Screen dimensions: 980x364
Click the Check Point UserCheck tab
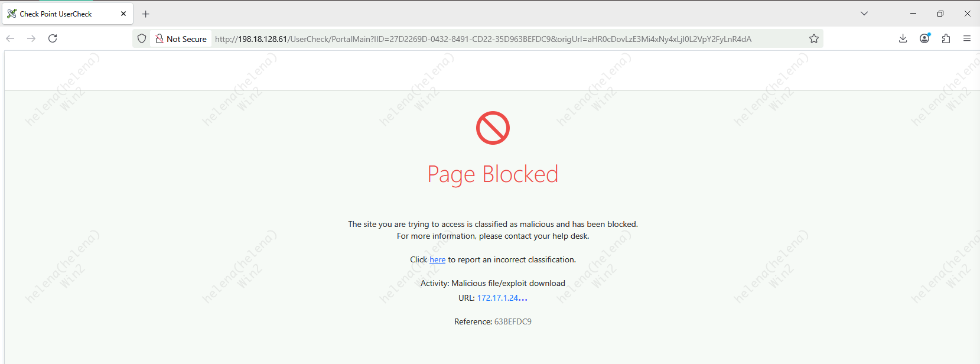tap(56, 14)
